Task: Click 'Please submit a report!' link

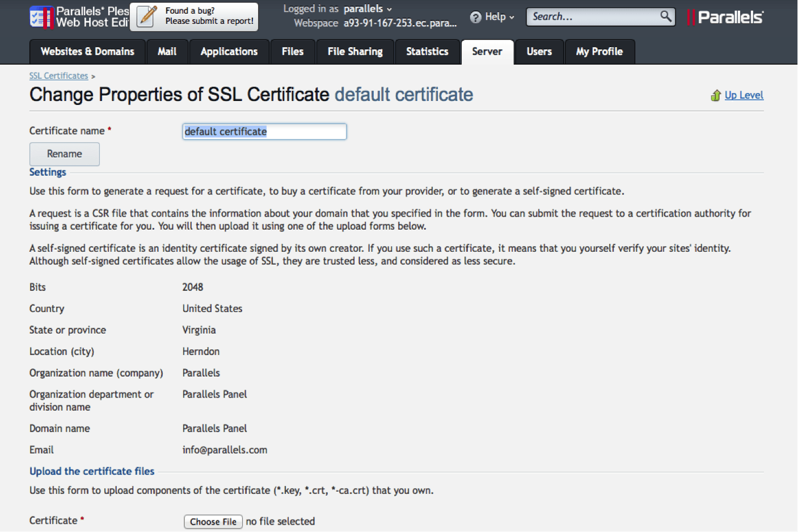Action: (209, 21)
